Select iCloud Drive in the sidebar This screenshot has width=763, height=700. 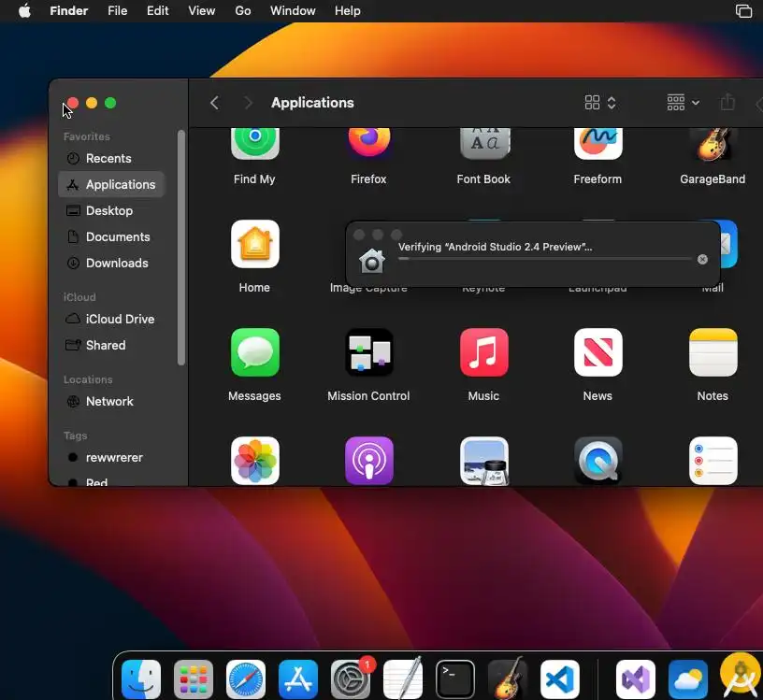pyautogui.click(x=111, y=319)
